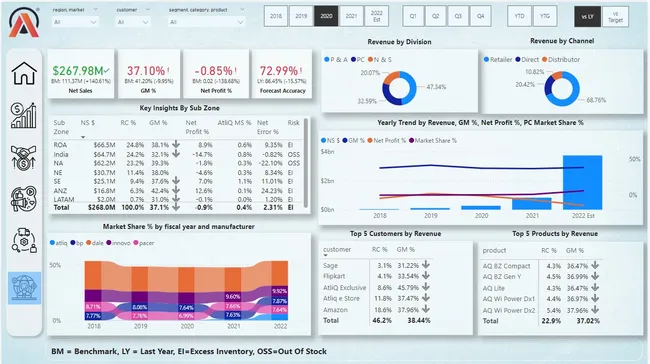Click the AtliQ MS % column header
This screenshot has height=364, width=650.
235,123
